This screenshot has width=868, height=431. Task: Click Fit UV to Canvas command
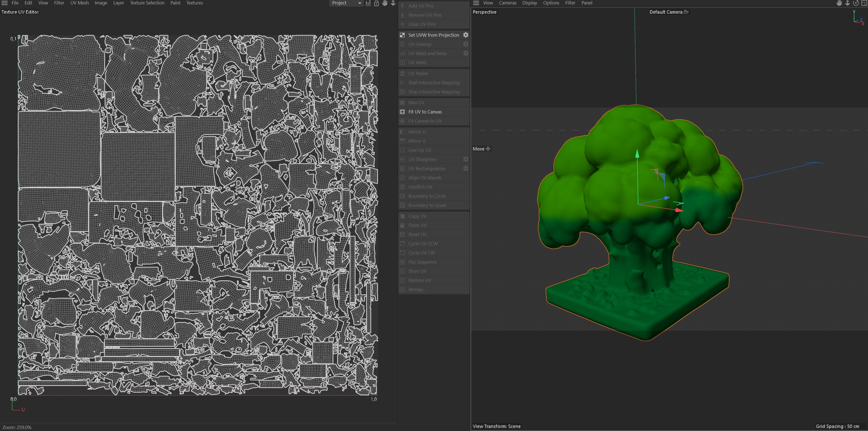click(x=425, y=112)
